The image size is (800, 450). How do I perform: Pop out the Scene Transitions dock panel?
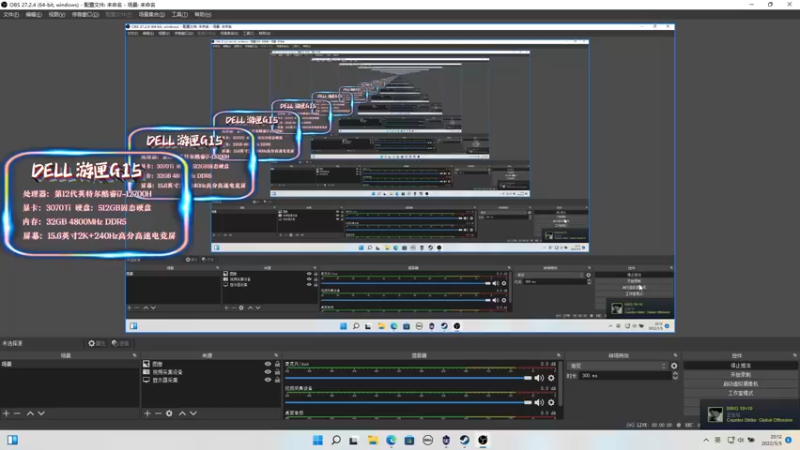[x=676, y=355]
